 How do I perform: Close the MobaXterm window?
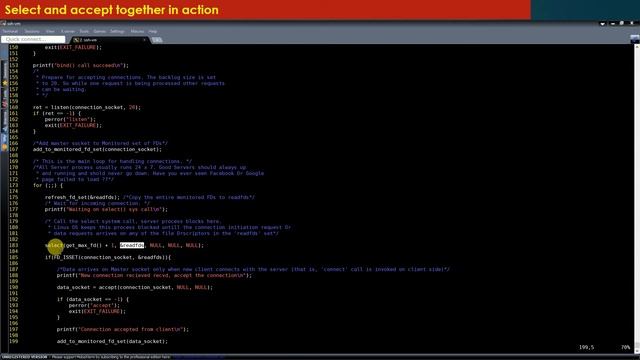coord(632,24)
